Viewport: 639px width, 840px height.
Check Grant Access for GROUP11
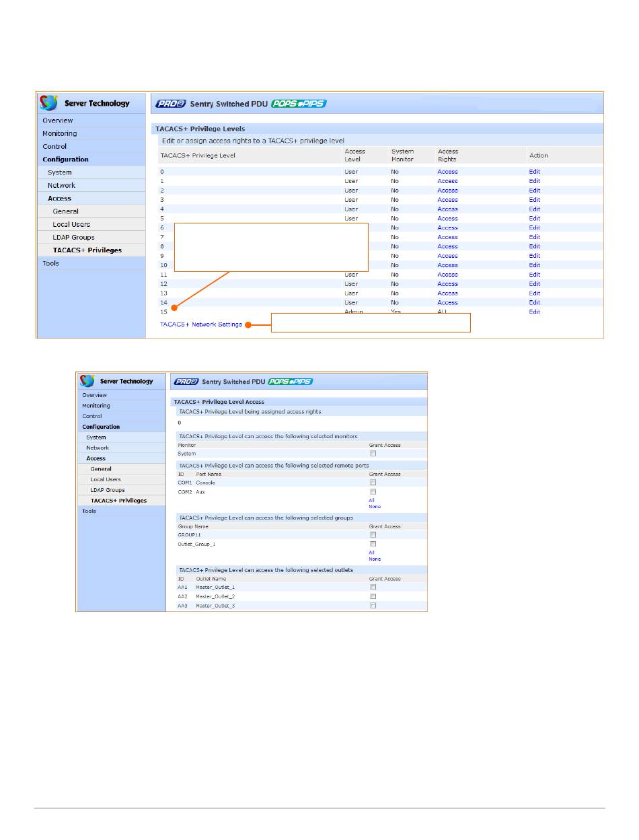tap(373, 534)
